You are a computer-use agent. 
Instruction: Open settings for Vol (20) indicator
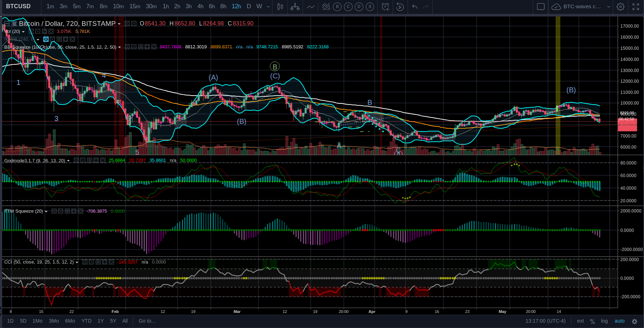[38, 32]
